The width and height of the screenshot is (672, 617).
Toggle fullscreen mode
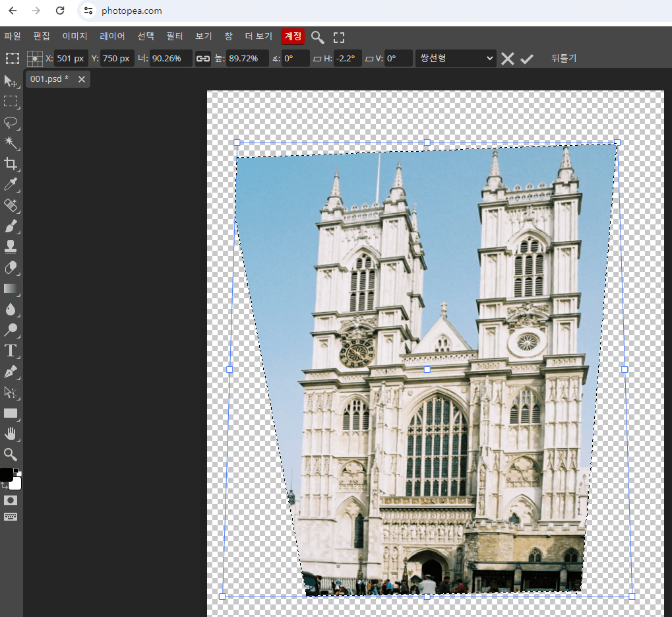click(x=338, y=38)
